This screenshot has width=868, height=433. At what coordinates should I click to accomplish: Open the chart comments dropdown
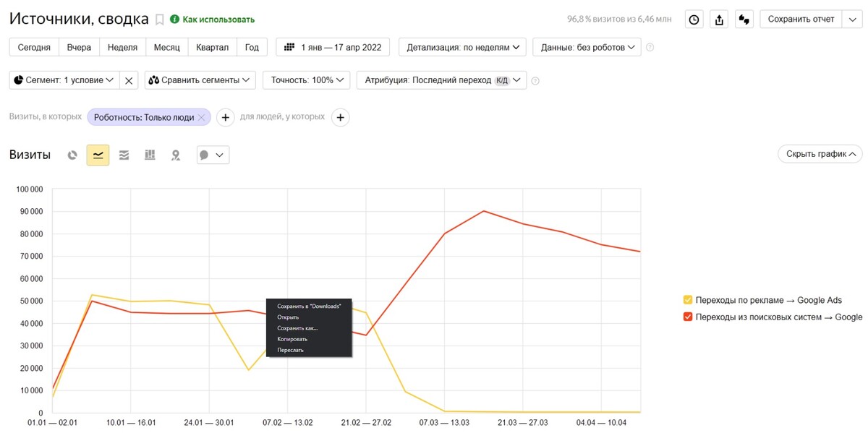213,155
